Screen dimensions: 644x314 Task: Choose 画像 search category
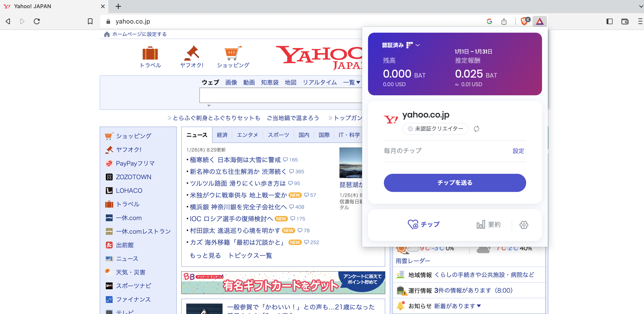tap(231, 82)
